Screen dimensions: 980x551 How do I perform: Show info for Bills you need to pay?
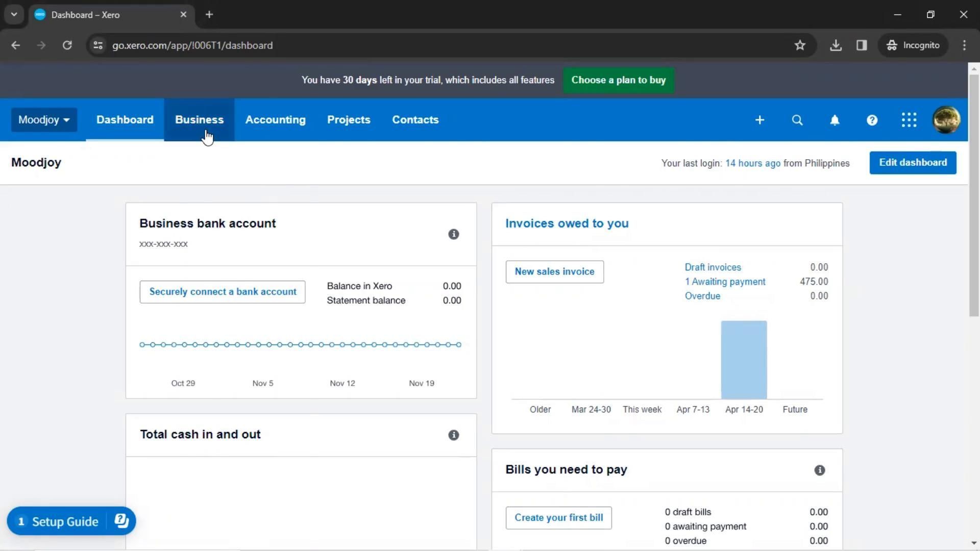pyautogui.click(x=819, y=470)
